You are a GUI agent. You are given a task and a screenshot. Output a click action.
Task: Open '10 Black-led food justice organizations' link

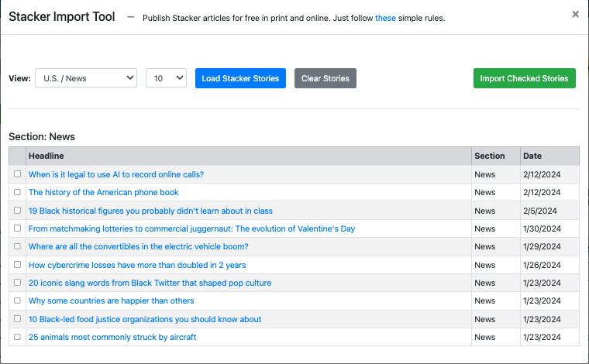point(145,319)
